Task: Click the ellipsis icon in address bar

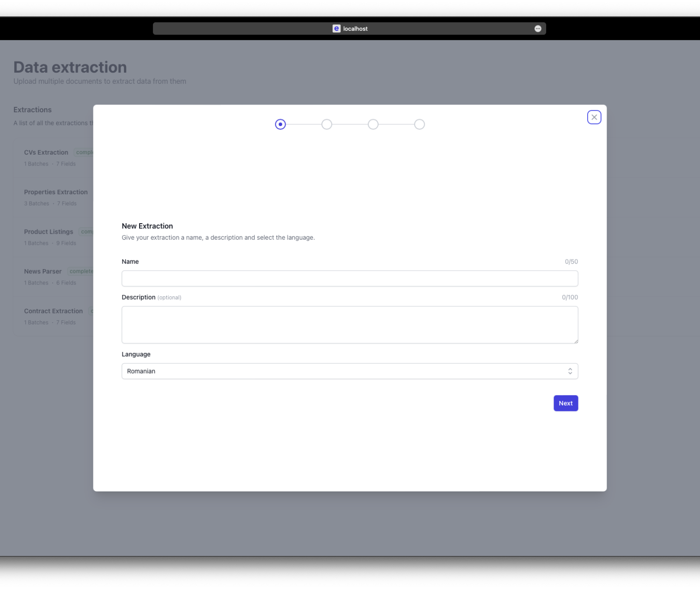Action: tap(537, 29)
